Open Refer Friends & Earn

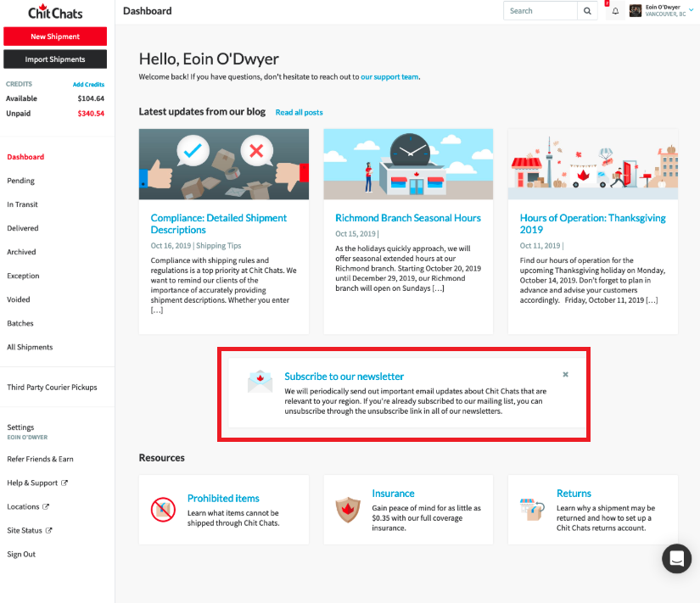40,459
